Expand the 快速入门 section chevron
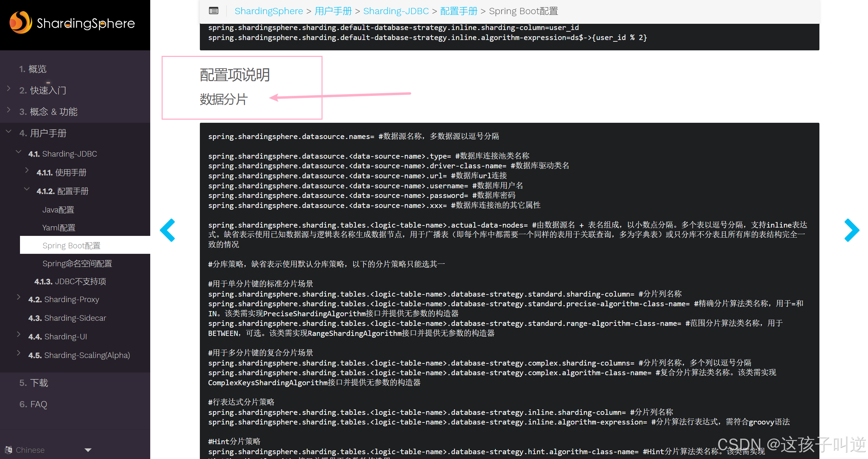 [9, 89]
